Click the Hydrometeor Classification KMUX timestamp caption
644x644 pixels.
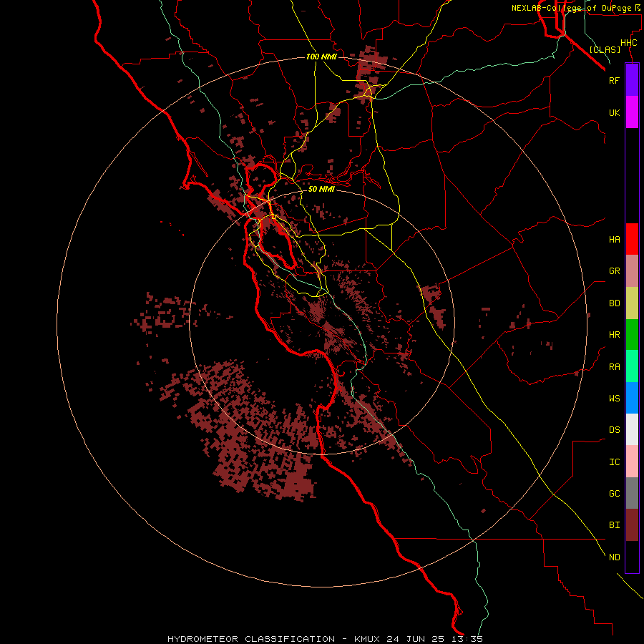point(325,639)
